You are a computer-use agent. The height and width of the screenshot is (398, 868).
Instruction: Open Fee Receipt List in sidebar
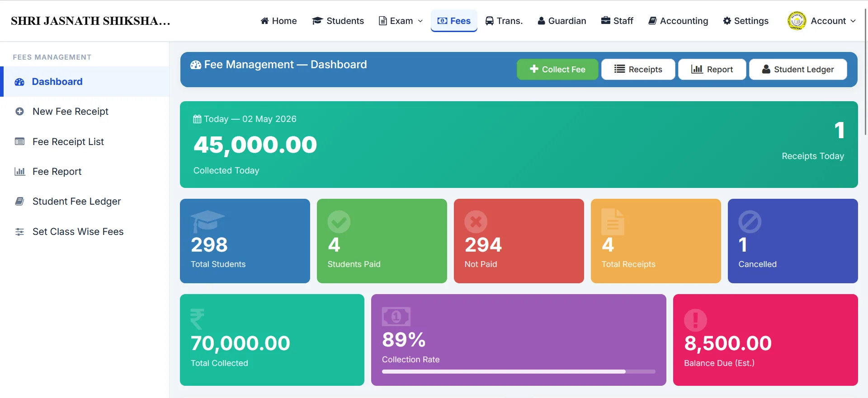[85, 141]
